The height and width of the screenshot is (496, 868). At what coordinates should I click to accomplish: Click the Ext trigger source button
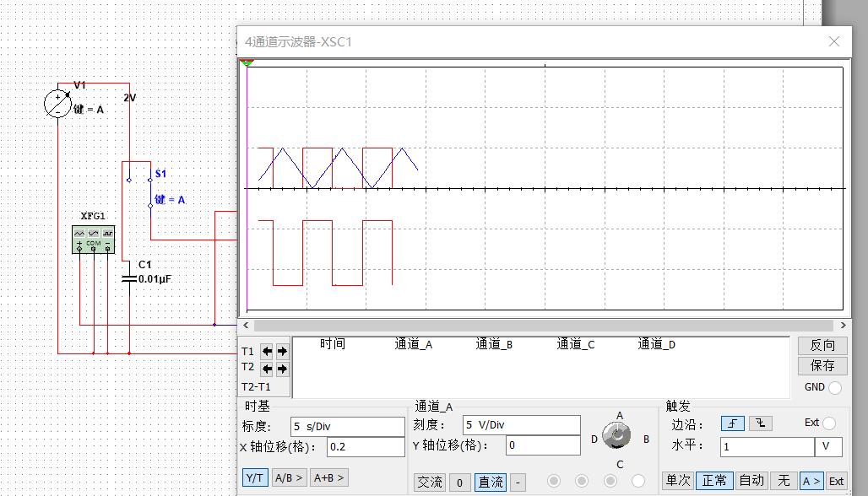pos(837,481)
